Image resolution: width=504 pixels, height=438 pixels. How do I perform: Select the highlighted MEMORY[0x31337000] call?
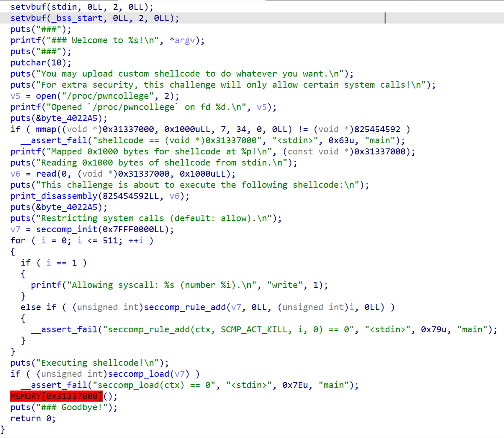coord(56,396)
